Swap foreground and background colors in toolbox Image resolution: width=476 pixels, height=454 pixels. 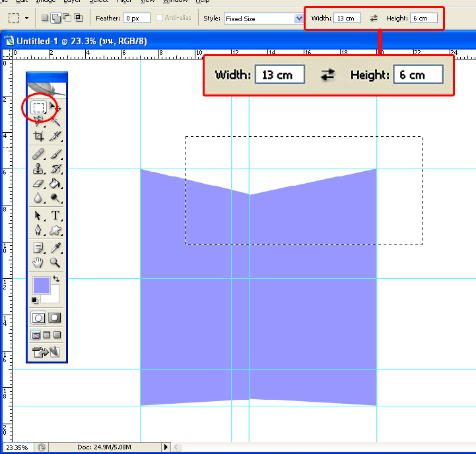pos(56,278)
